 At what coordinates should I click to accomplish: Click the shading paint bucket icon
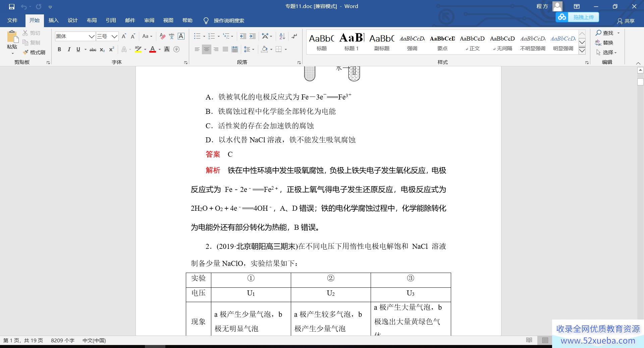(x=264, y=49)
